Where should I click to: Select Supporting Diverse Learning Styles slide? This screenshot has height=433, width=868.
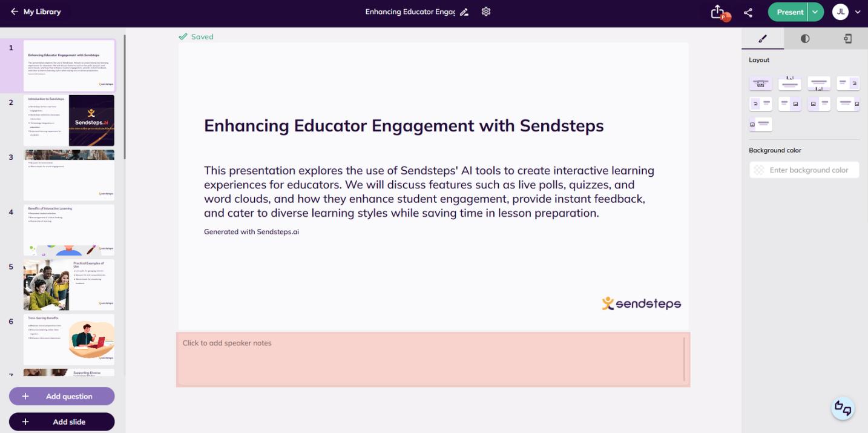69,372
